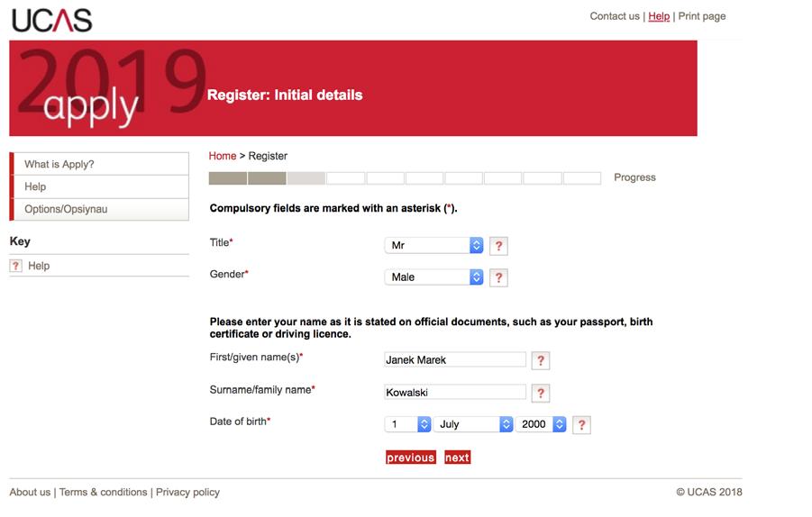Click the help icon beside Title
Image resolution: width=812 pixels, height=517 pixels.
coord(498,246)
